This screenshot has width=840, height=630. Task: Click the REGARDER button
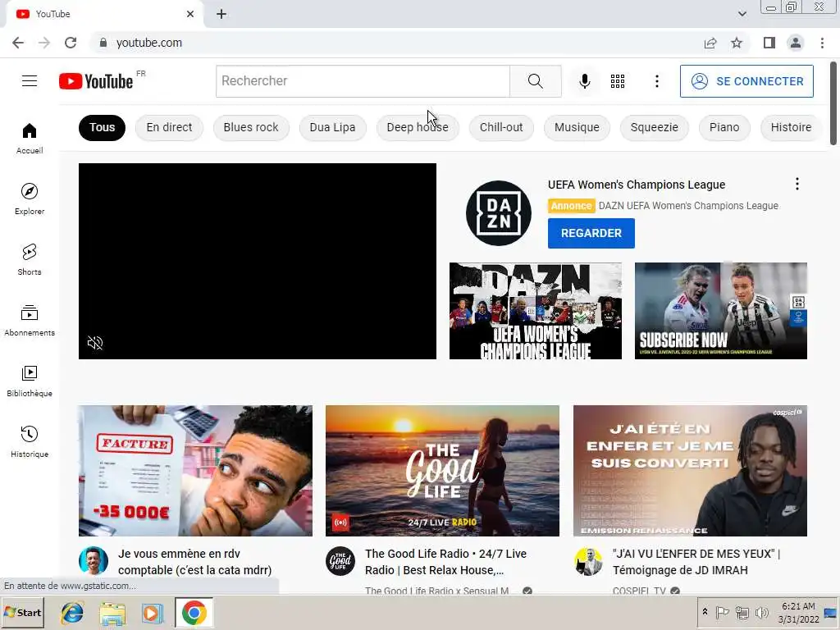pos(591,233)
